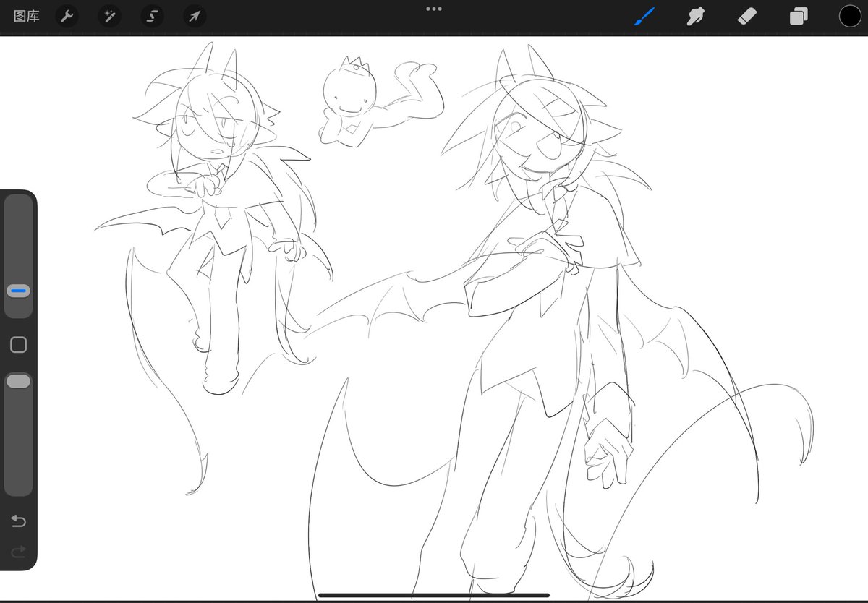Activate the Selection S tool
This screenshot has height=603, width=868.
[x=152, y=16]
